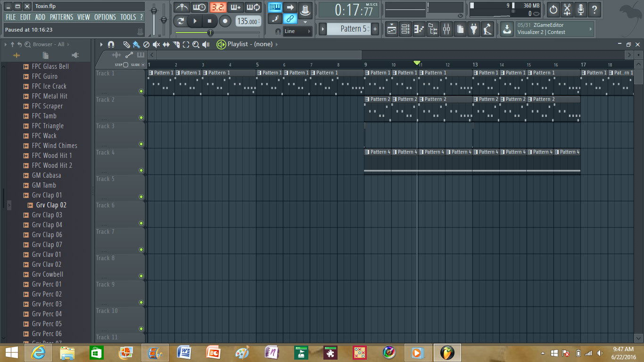Toggle the blend recording overdub button
644x362 pixels.
pyautogui.click(x=236, y=7)
